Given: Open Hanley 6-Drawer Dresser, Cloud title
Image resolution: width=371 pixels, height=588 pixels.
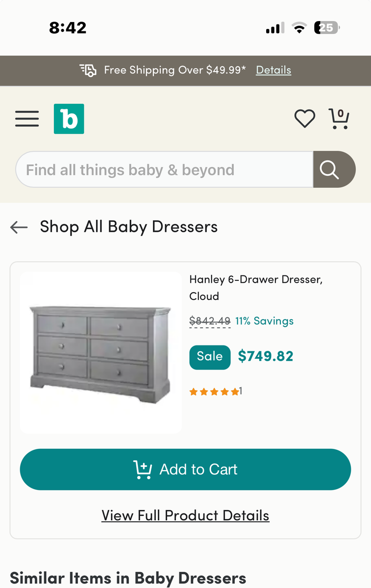Looking at the screenshot, I should 256,288.
